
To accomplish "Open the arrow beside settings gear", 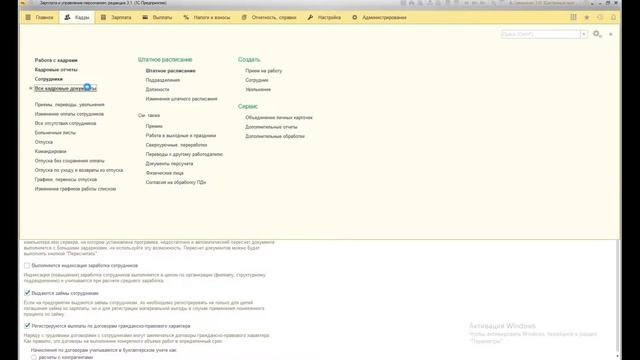I will pyautogui.click(x=611, y=34).
